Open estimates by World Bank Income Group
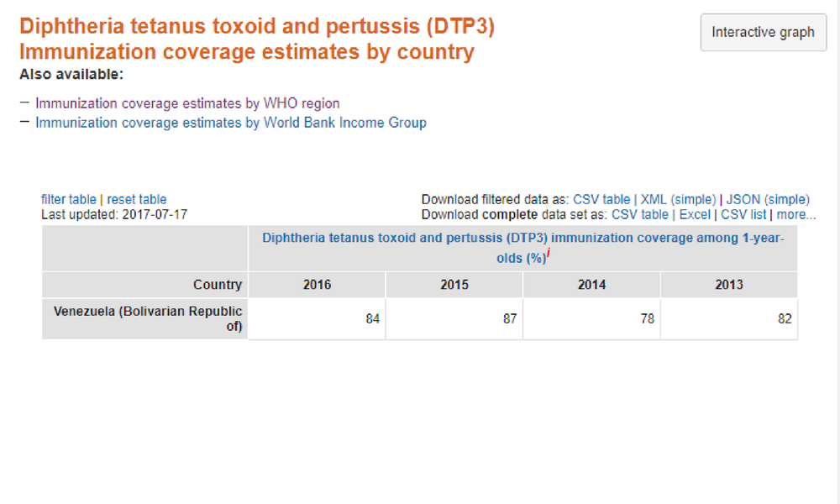The height and width of the screenshot is (504, 840). [231, 123]
